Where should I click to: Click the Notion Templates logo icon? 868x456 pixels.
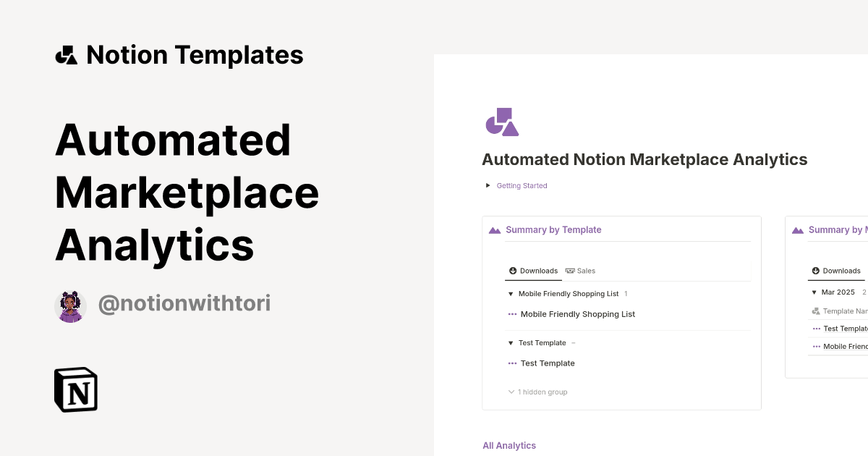pos(66,54)
